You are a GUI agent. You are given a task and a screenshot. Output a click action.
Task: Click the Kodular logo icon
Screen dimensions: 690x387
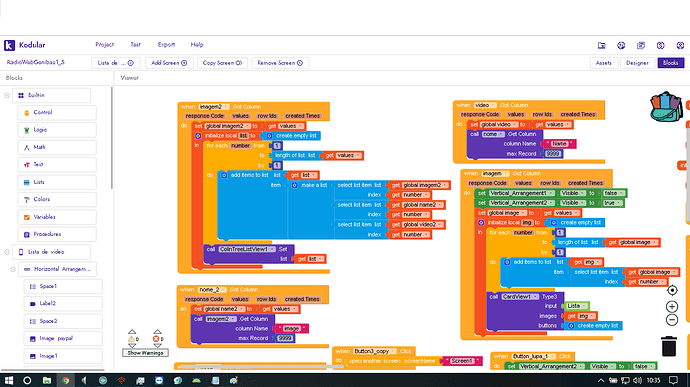click(9, 45)
